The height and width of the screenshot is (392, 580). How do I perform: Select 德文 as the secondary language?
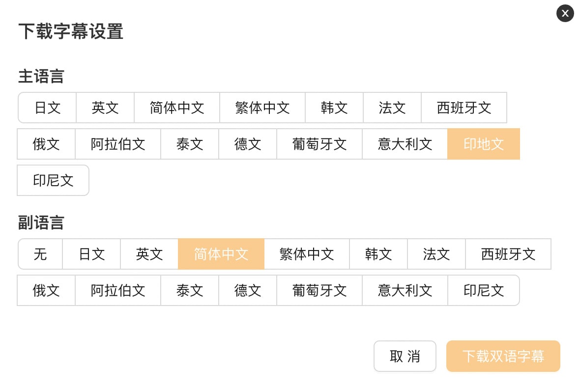click(x=247, y=290)
